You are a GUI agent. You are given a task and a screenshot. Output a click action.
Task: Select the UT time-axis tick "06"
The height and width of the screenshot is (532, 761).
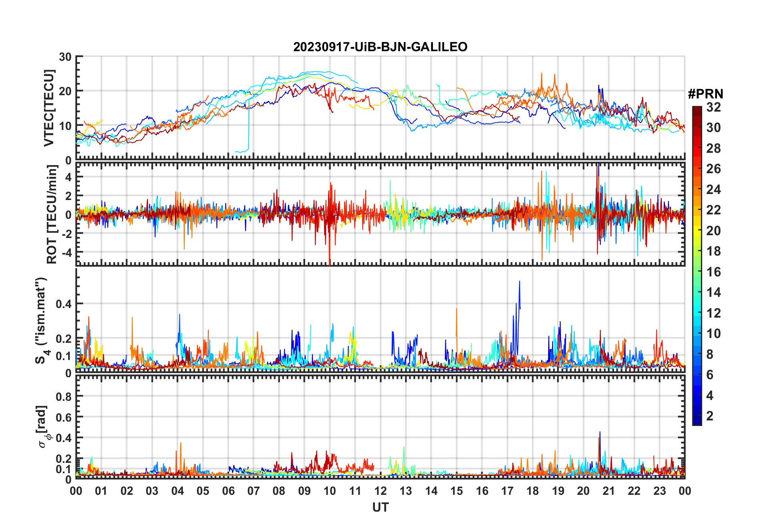228,491
